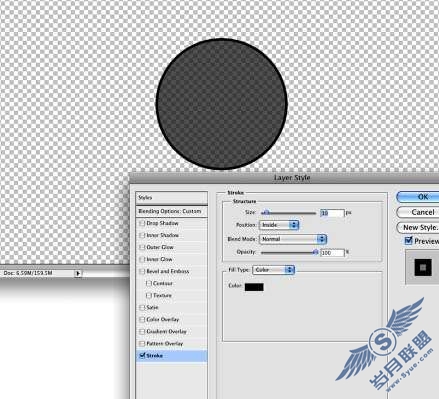Click the dark circle on the canvas
439x399 pixels.
[221, 104]
